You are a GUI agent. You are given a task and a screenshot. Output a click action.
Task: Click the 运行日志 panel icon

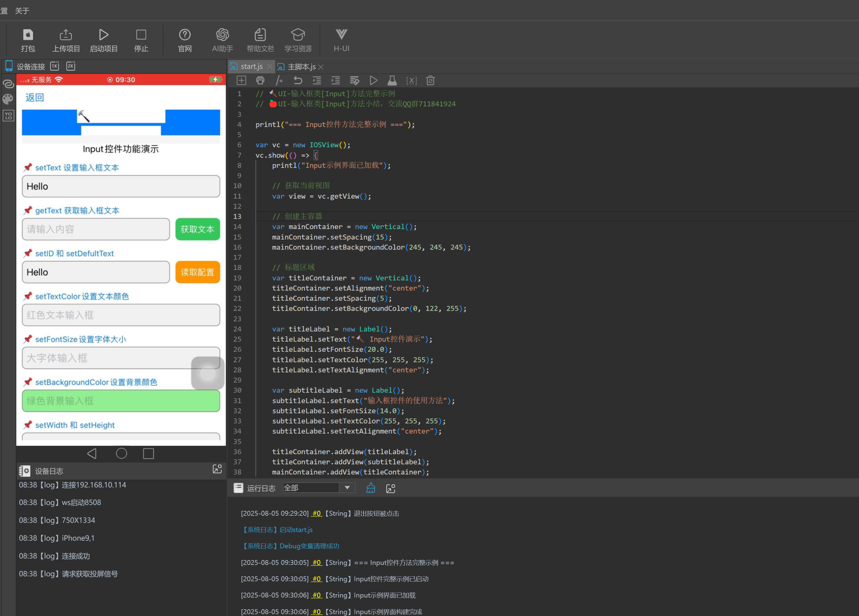pos(238,488)
